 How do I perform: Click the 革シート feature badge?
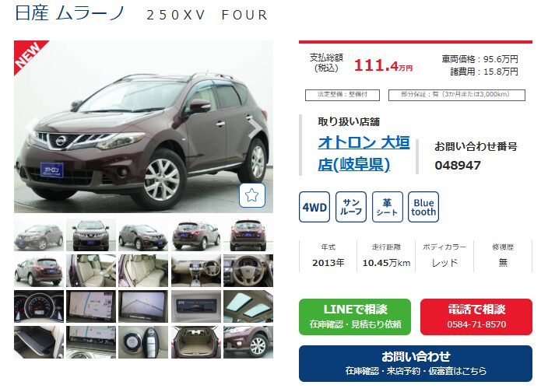(x=387, y=207)
